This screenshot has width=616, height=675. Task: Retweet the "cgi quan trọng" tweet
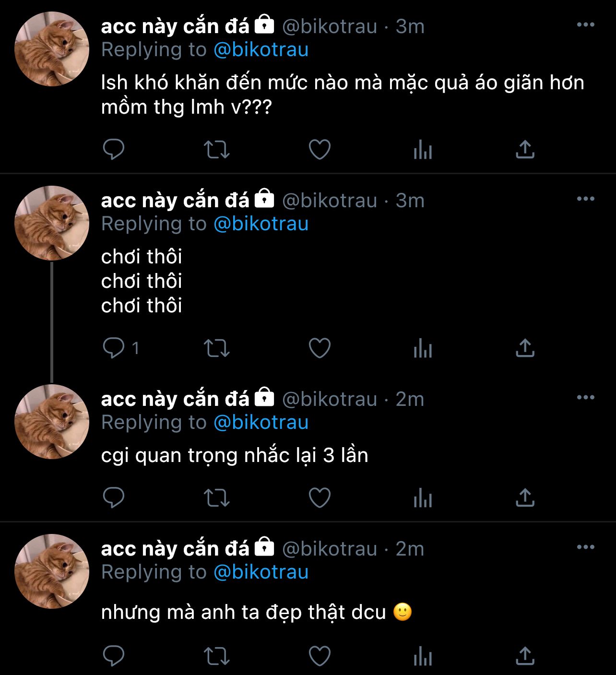tap(217, 498)
